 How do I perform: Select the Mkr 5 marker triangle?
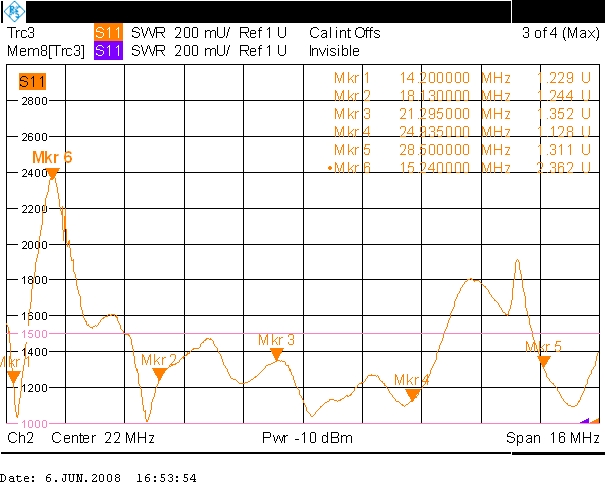coord(544,361)
